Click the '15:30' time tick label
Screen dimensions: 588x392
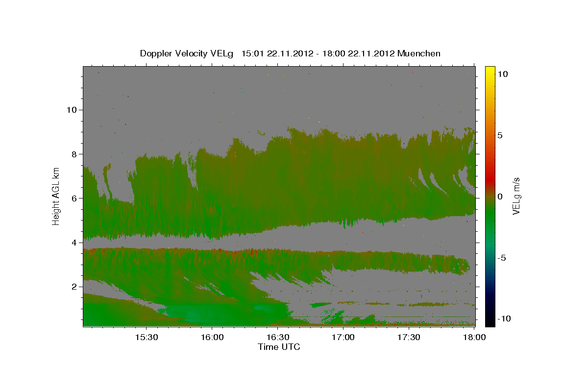point(146,337)
